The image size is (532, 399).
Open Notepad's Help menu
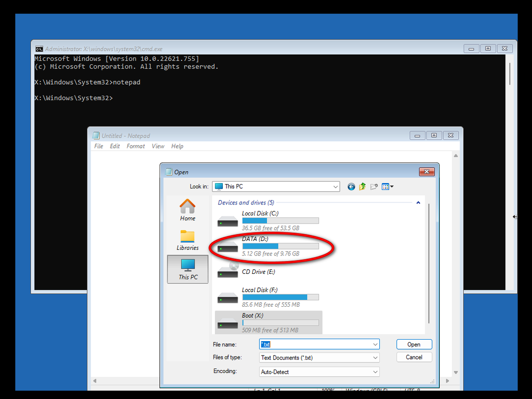click(x=177, y=146)
